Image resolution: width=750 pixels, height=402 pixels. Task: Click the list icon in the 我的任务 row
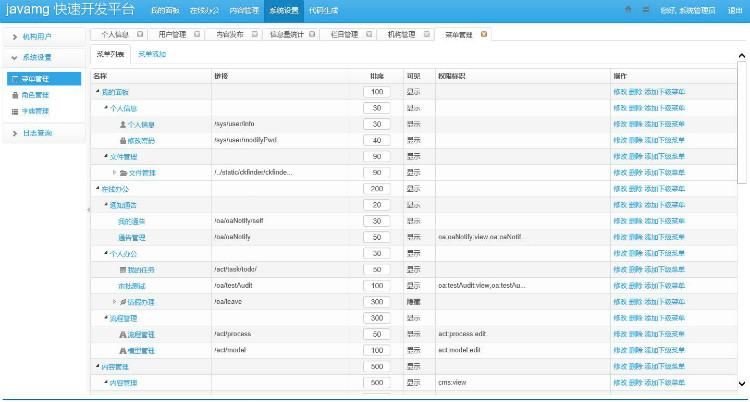click(123, 270)
